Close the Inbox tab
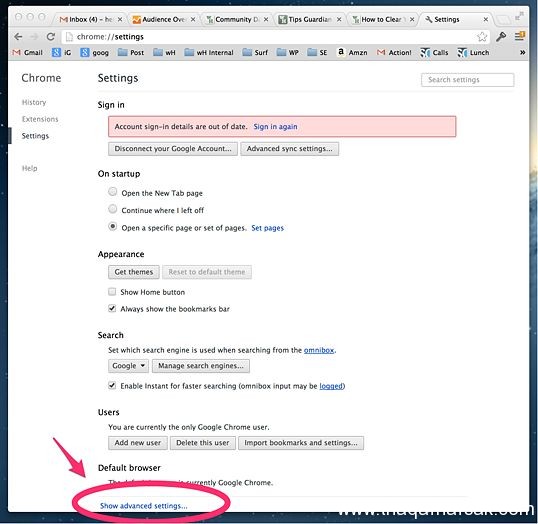The width and height of the screenshot is (538, 524). [x=120, y=20]
